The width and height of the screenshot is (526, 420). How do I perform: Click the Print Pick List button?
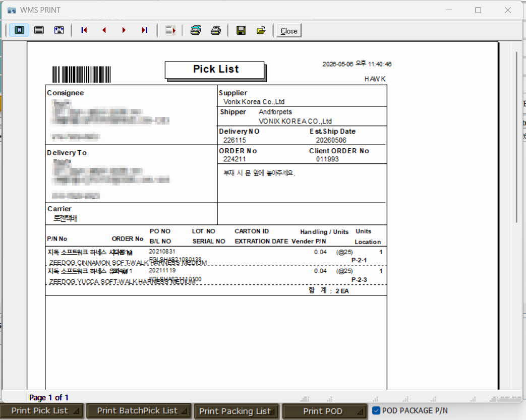point(41,411)
